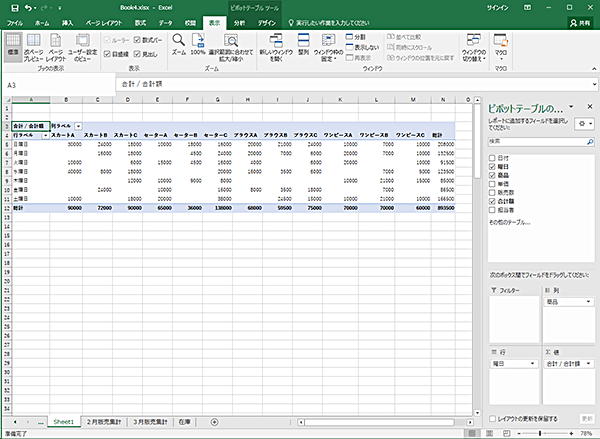Open the ズーム zoom dialog
Image resolution: width=600 pixels, height=439 pixels.
coord(179,44)
